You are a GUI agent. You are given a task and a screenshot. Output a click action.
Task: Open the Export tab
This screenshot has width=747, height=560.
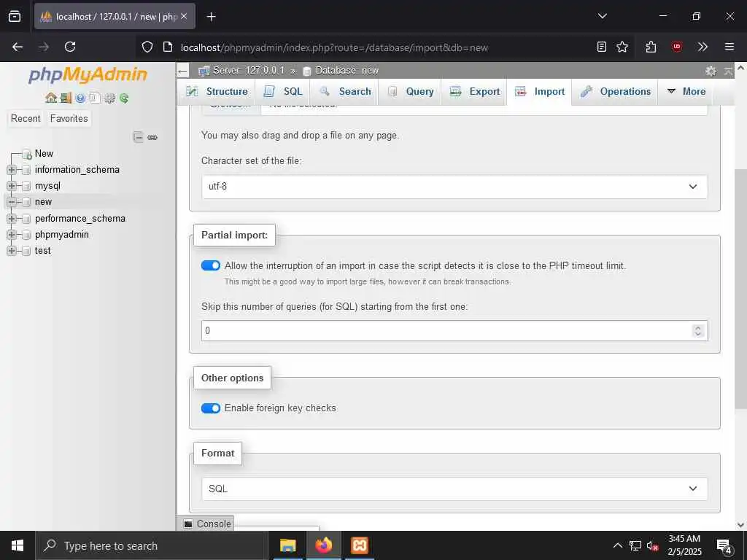pyautogui.click(x=474, y=91)
